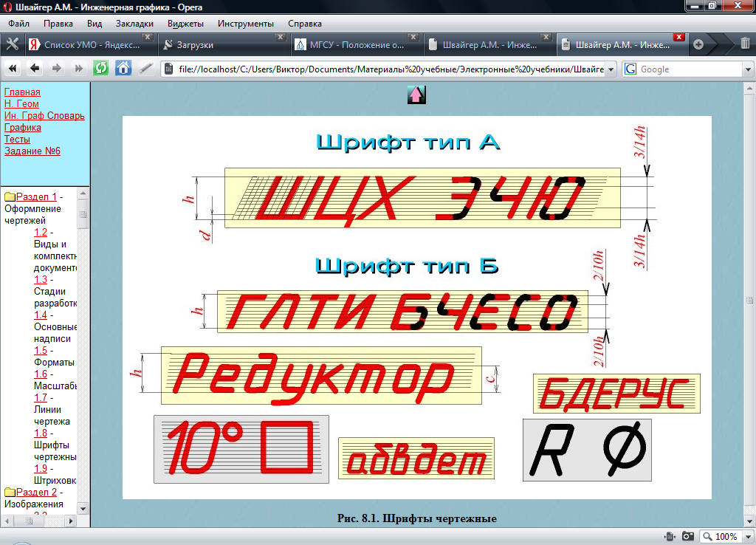
Task: Open section 1.9 link
Action: (x=41, y=469)
